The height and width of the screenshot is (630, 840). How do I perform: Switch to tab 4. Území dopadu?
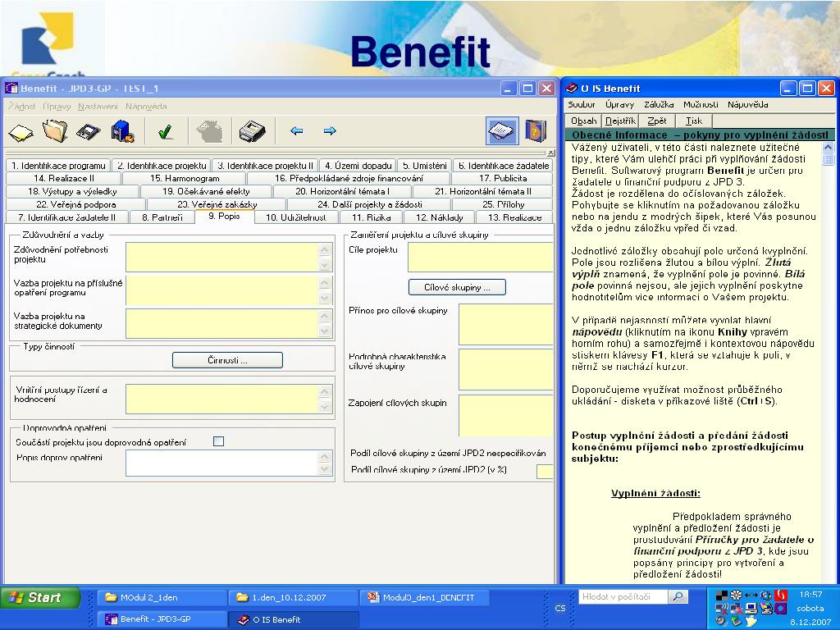pyautogui.click(x=358, y=166)
